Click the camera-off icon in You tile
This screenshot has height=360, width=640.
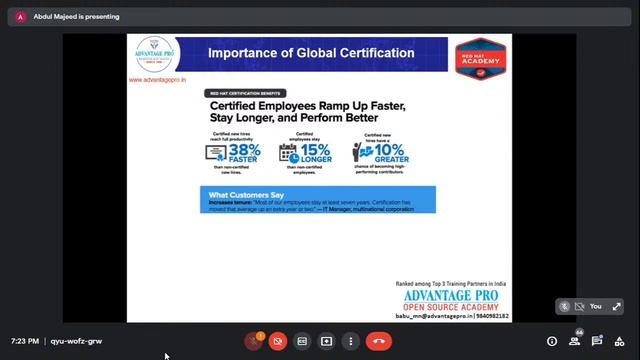pos(579,307)
